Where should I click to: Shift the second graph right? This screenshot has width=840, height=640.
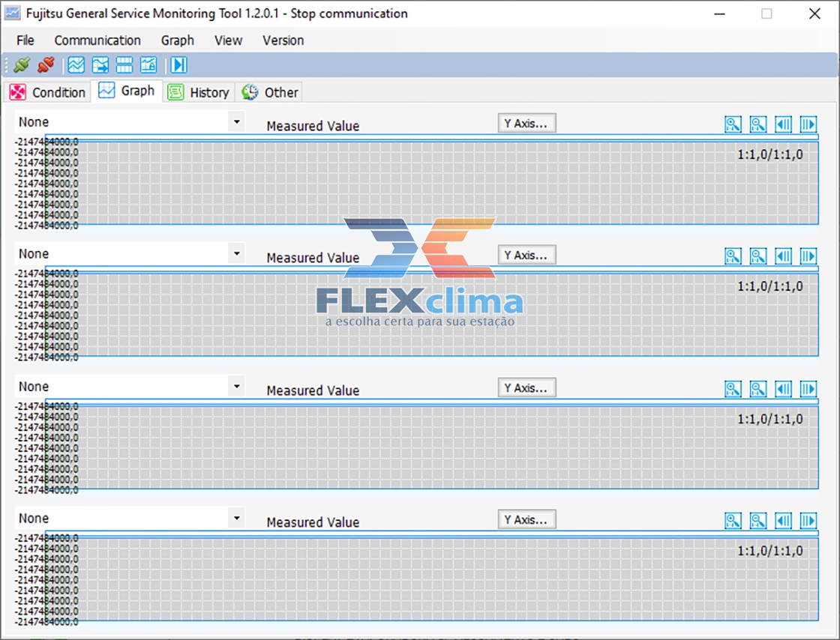coord(808,256)
